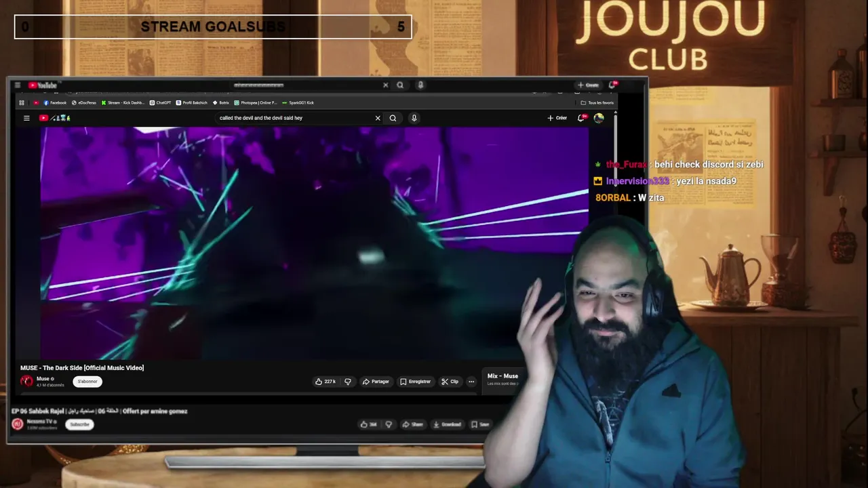Activate voice search microphone in front page
868x488 pixels.
414,118
